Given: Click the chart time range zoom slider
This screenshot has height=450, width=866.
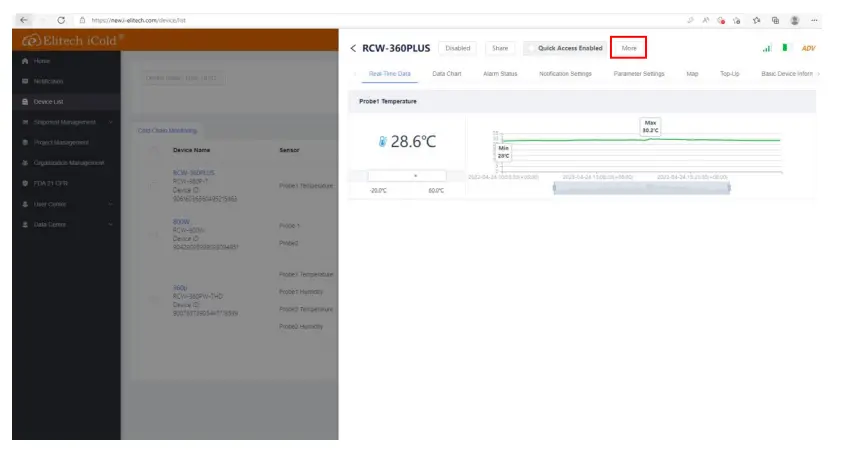Looking at the screenshot, I should point(641,188).
